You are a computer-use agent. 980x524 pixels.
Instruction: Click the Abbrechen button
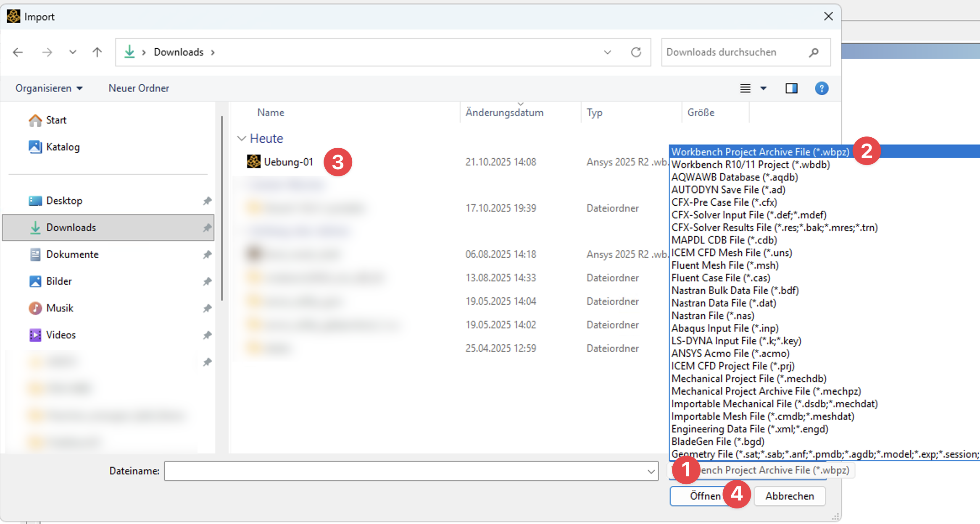(789, 496)
